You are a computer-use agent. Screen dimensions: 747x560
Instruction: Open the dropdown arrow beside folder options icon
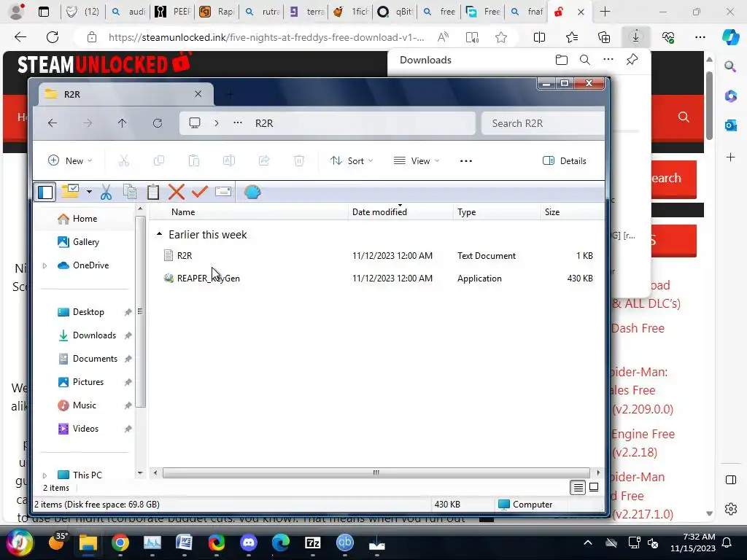tap(89, 192)
